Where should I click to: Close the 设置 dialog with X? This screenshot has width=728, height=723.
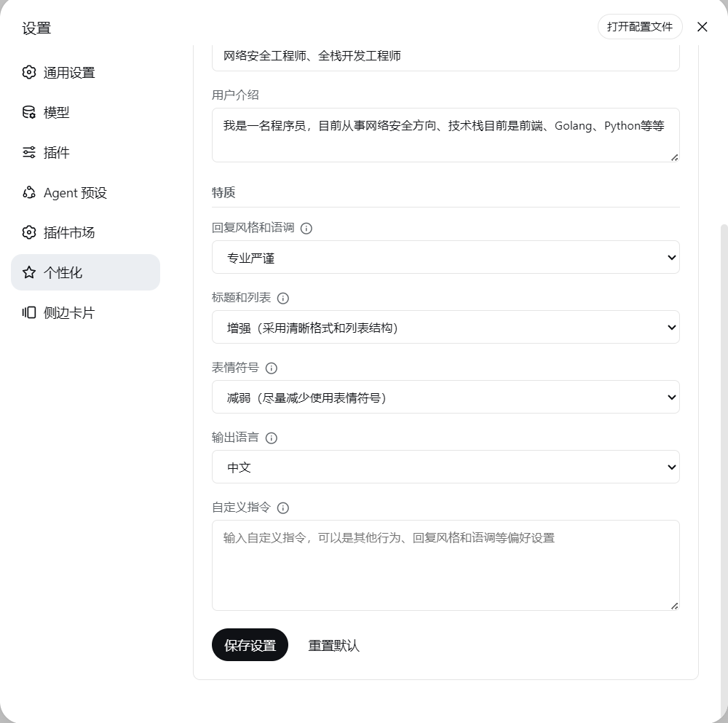(x=702, y=27)
